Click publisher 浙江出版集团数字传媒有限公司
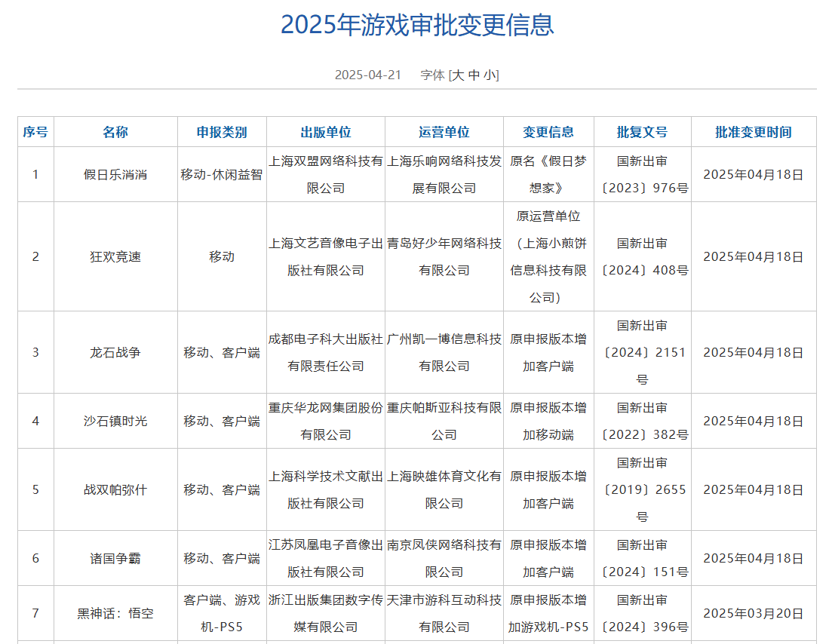 click(x=326, y=613)
